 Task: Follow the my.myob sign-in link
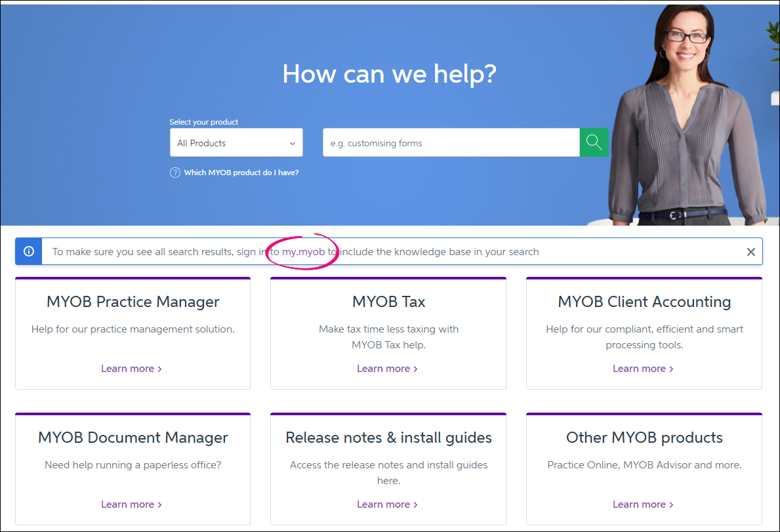pyautogui.click(x=304, y=252)
